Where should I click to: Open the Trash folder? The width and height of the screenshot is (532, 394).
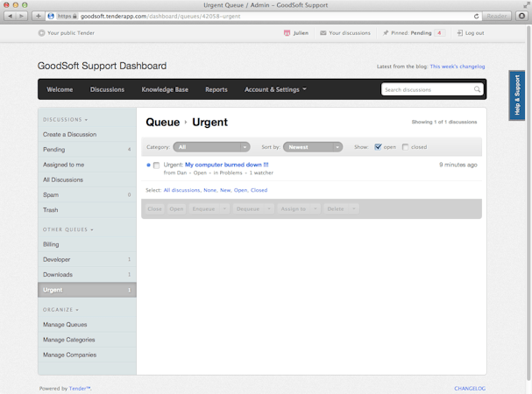87,210
